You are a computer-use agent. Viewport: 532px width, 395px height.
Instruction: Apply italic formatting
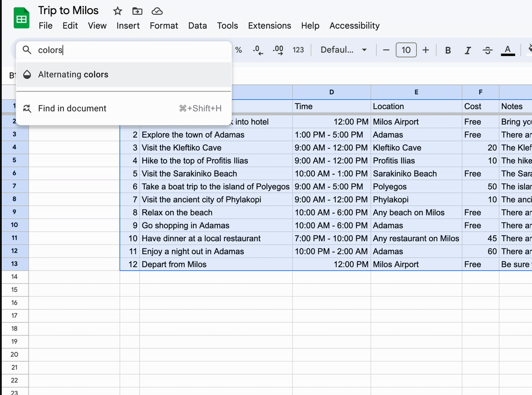(467, 50)
